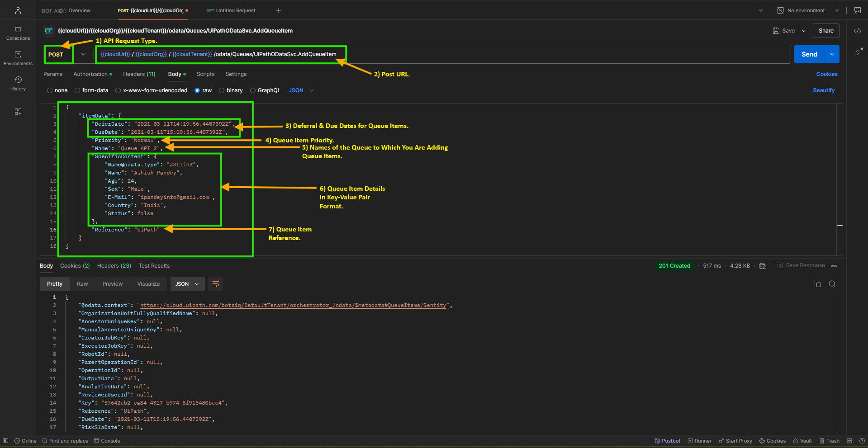Open the request Cookies link
Viewport: 868px width, 448px height.
click(827, 74)
